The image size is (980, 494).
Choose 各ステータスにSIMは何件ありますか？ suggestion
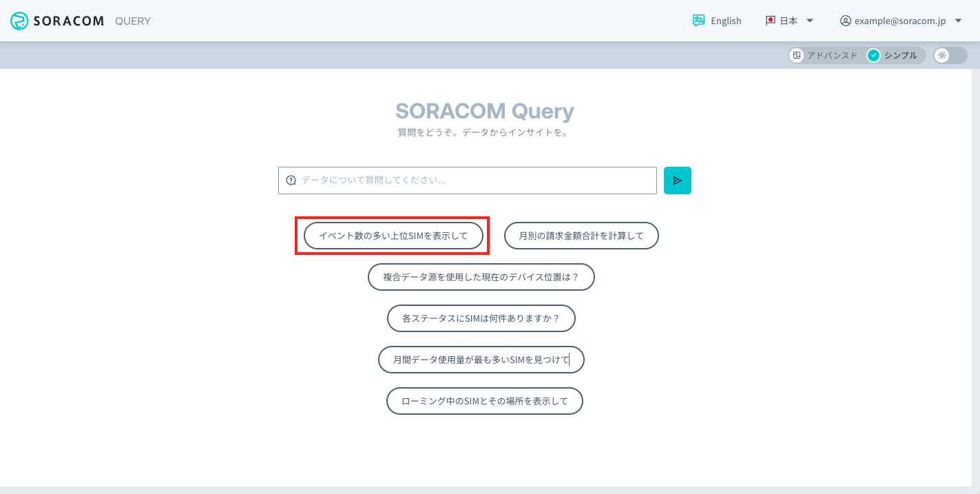pos(481,318)
